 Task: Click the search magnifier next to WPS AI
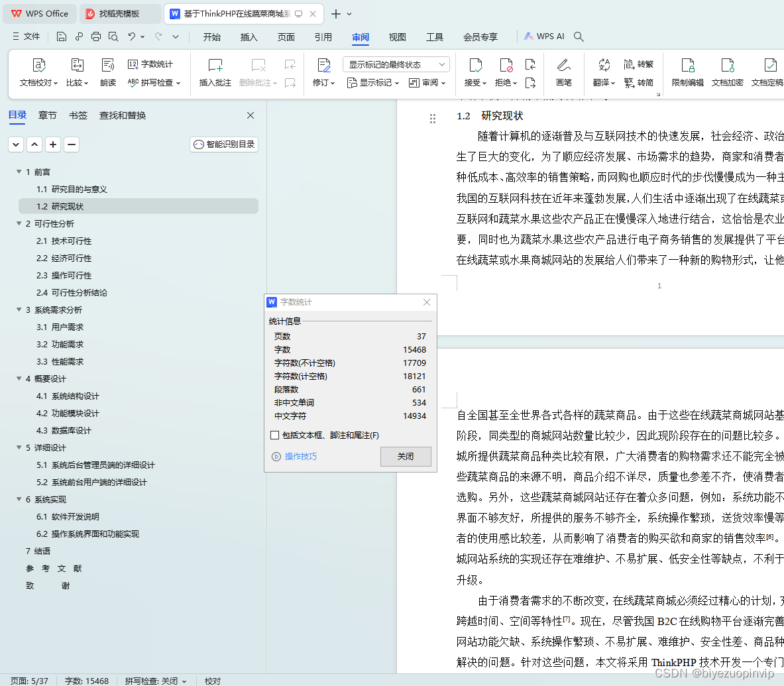tap(579, 36)
